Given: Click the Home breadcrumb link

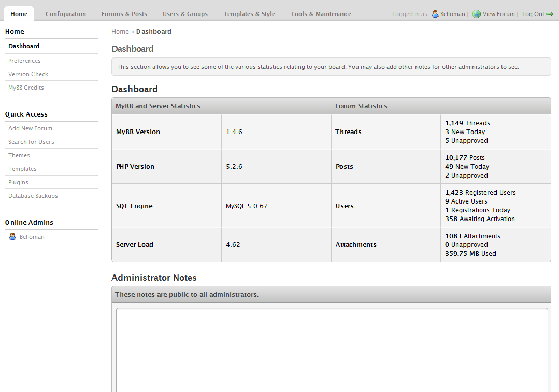Looking at the screenshot, I should (120, 32).
